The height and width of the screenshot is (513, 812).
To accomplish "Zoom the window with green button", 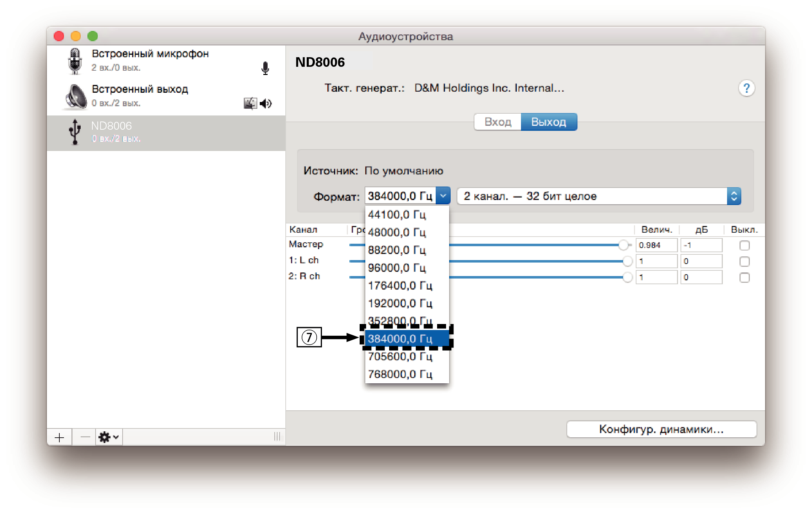I will coord(93,36).
